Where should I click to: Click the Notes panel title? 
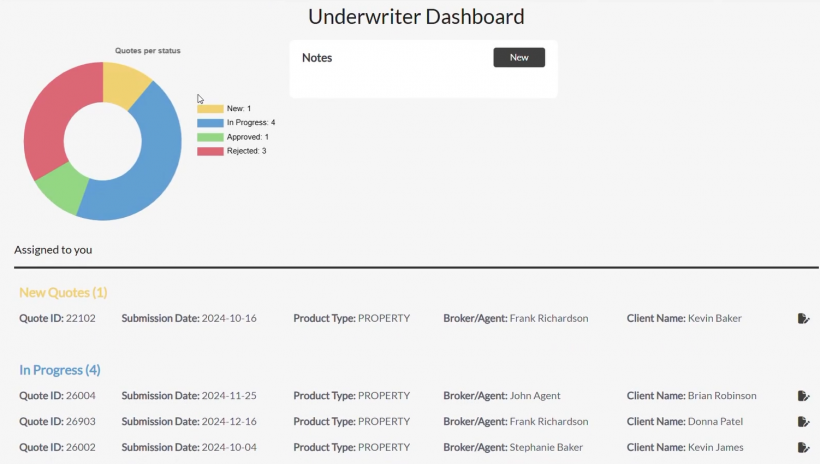pyautogui.click(x=317, y=58)
